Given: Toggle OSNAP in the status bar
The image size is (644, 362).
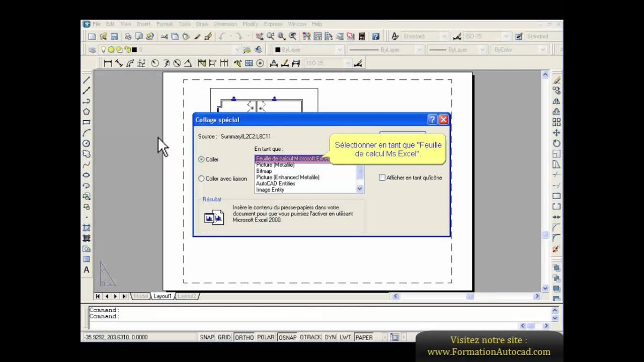Looking at the screenshot, I should (287, 337).
